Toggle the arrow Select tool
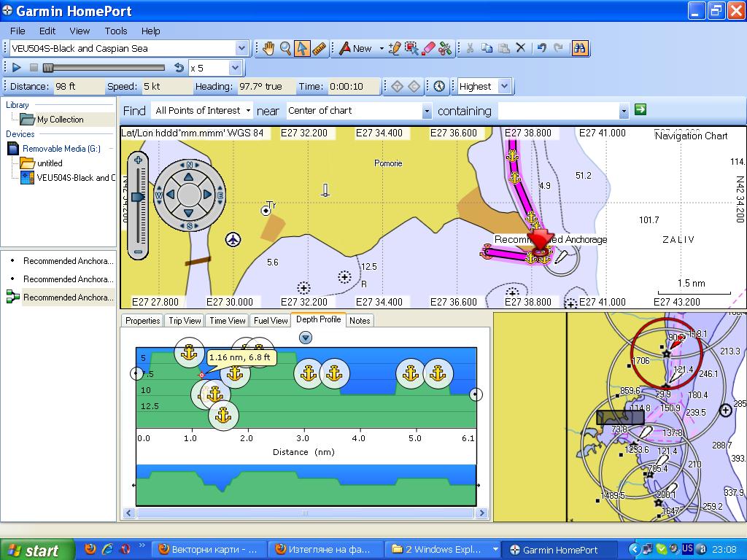747x560 pixels. point(303,49)
